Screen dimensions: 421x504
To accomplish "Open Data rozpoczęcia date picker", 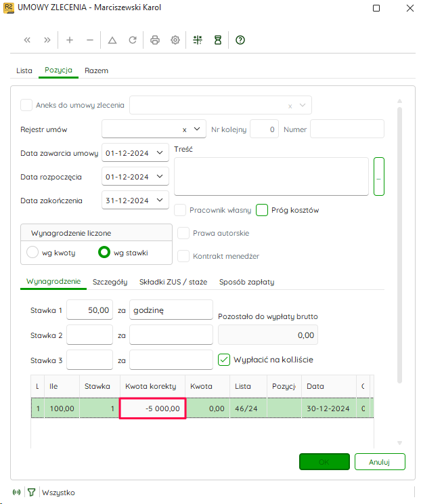I will [160, 176].
